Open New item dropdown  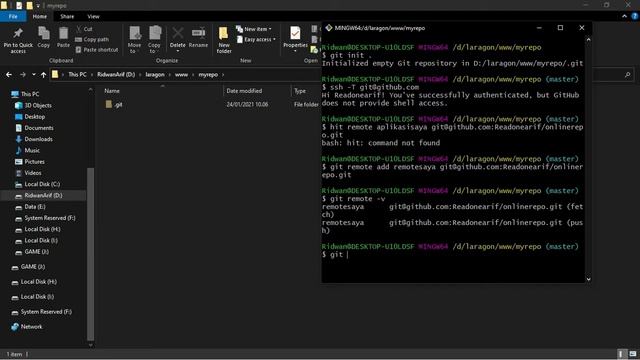(253, 29)
